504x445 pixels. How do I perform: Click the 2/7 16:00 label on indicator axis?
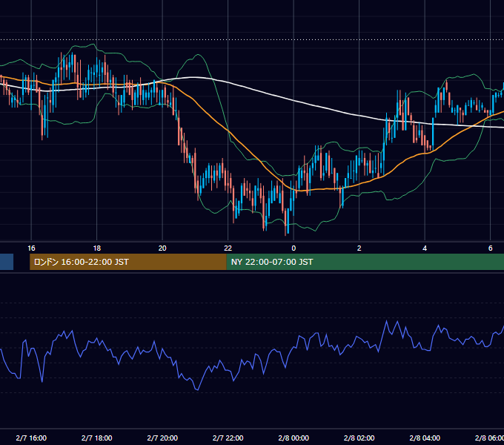point(31,438)
